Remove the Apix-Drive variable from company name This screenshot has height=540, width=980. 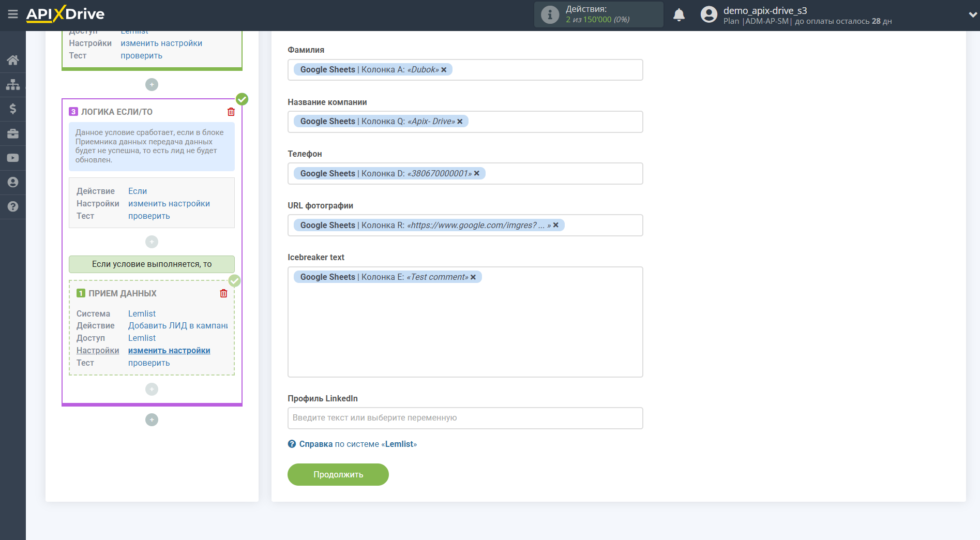(x=460, y=122)
